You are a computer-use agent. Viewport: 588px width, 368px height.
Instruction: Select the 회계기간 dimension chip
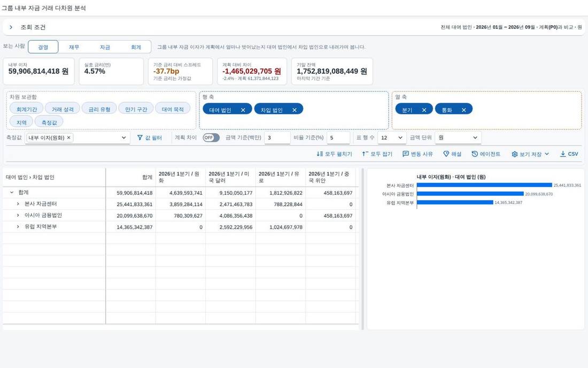click(27, 109)
